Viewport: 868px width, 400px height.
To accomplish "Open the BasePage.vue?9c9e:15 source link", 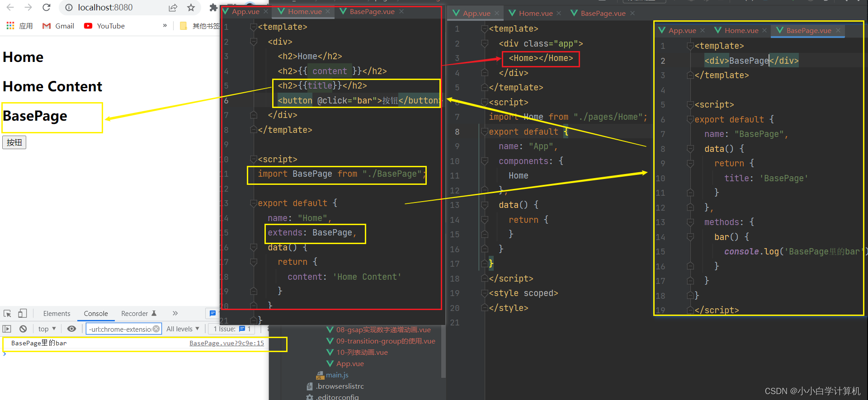I will coord(226,343).
